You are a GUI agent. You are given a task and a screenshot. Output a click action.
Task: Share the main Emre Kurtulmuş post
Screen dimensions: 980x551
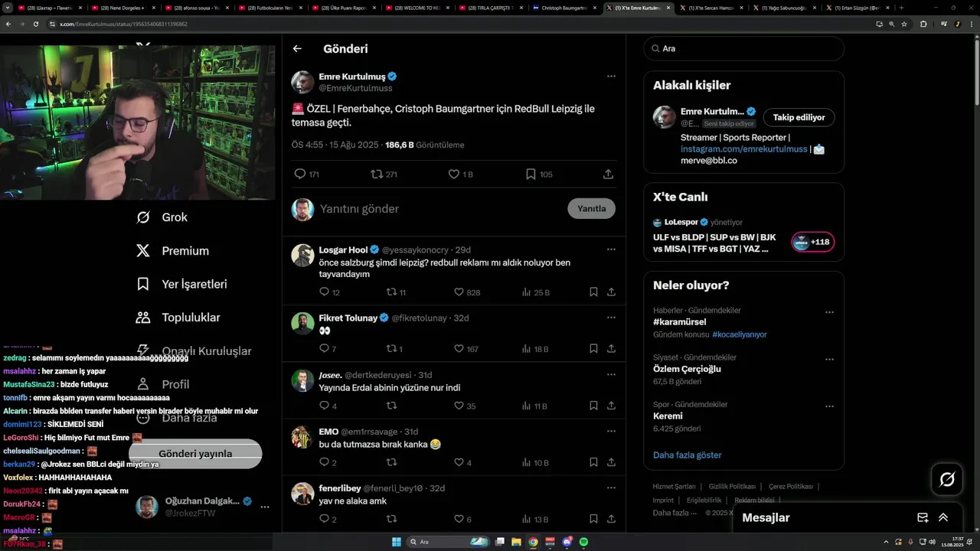[608, 174]
